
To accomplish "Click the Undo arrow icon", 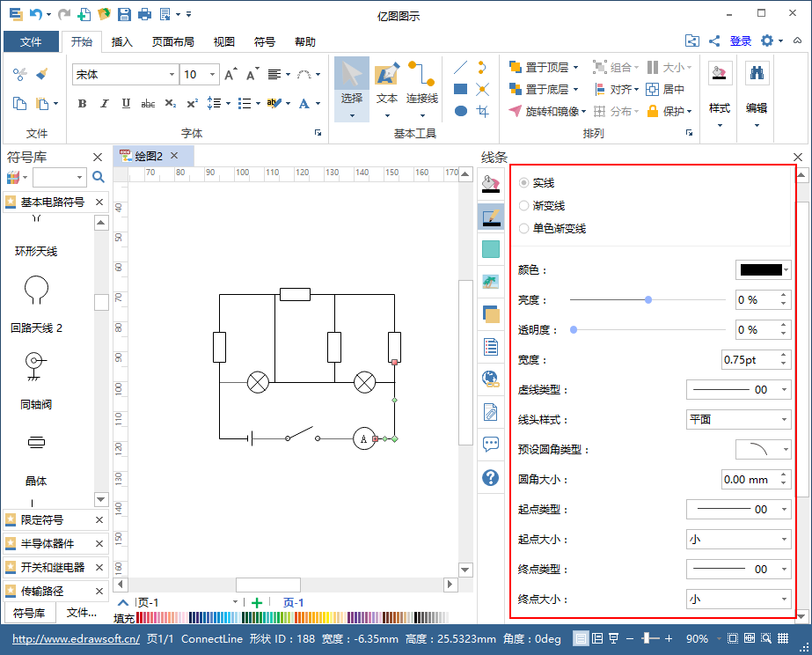I will (x=36, y=14).
